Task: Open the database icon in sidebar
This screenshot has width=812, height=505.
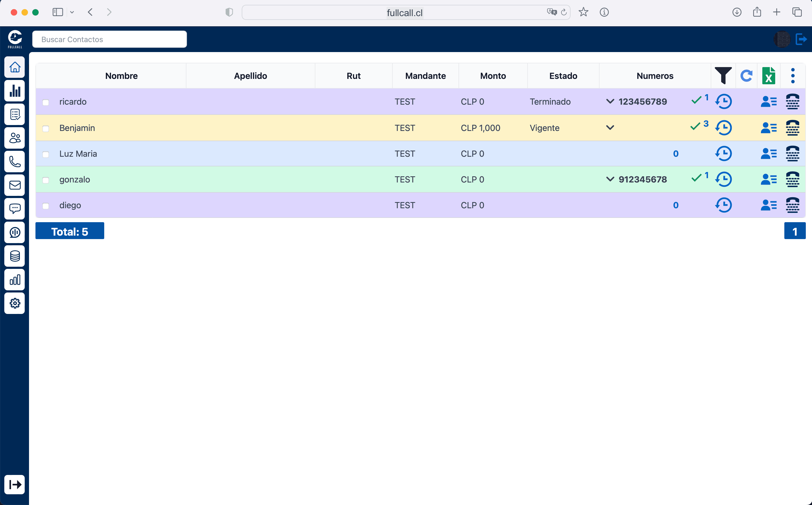Action: (15, 256)
